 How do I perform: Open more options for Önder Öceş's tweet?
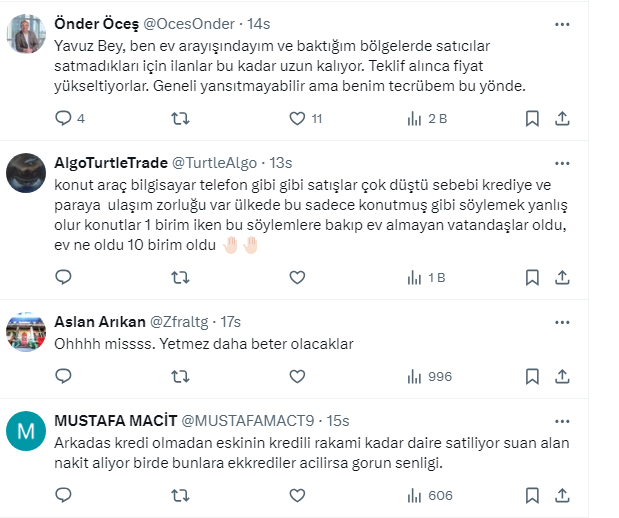562,24
